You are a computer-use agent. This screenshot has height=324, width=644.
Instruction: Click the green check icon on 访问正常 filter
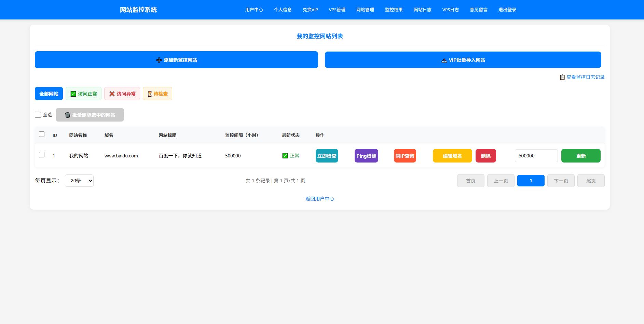coord(73,94)
